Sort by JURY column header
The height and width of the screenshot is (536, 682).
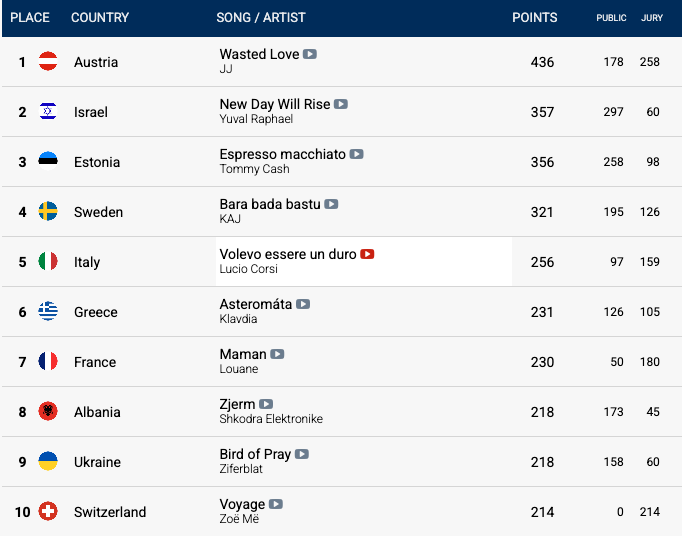point(651,18)
